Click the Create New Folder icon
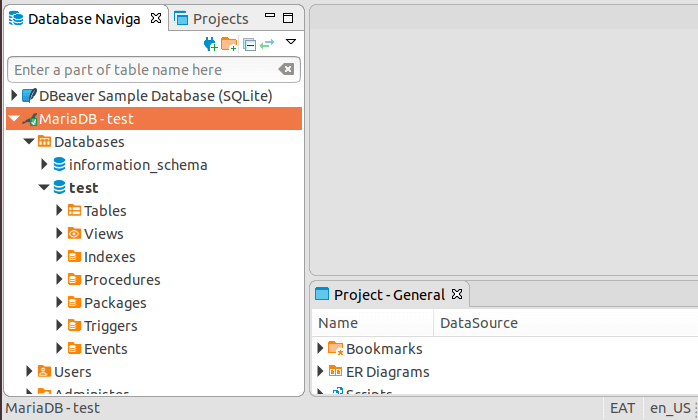This screenshot has height=420, width=698. pos(229,44)
